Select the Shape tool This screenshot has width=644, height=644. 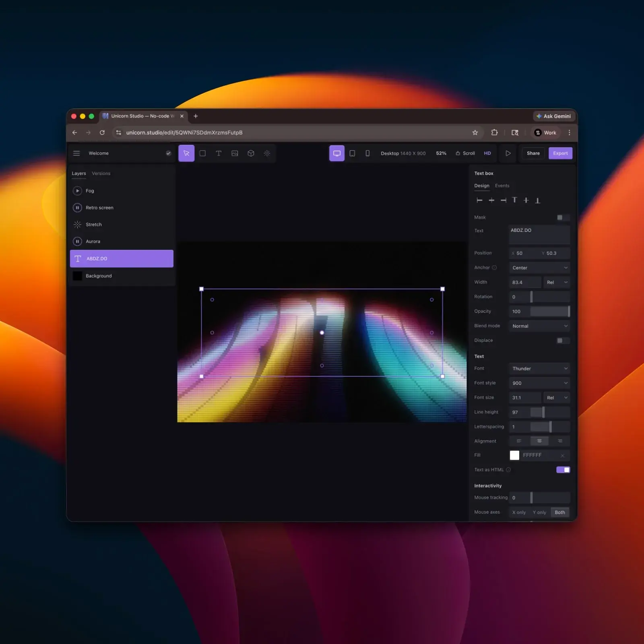pos(202,153)
